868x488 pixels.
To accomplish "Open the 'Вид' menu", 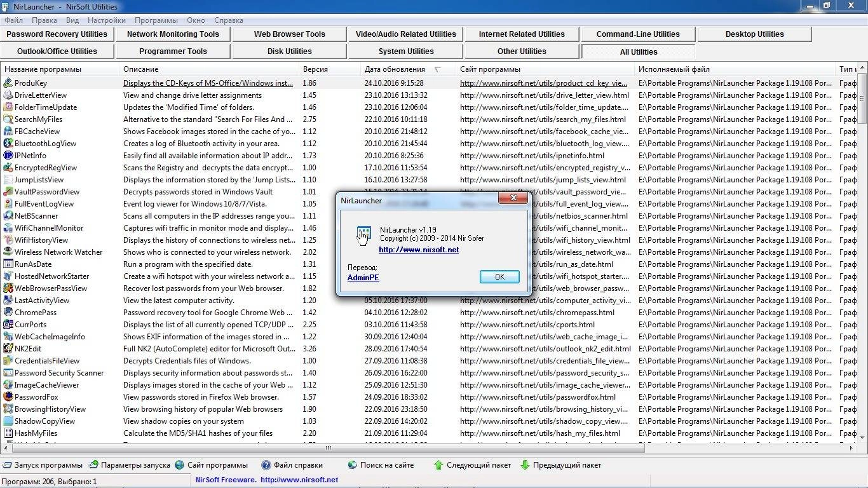I will click(72, 20).
